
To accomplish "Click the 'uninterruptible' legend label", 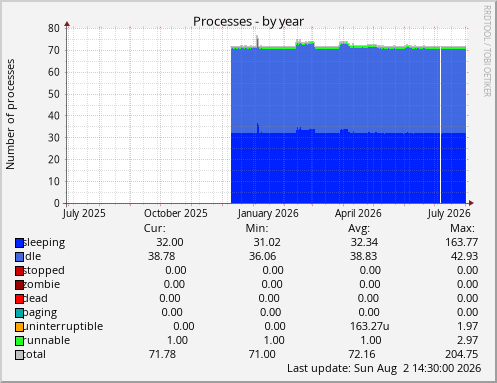I will click(63, 326).
